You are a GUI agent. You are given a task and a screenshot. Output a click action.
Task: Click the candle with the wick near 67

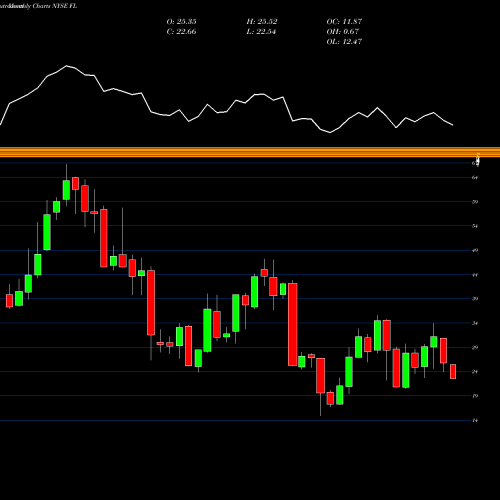click(x=66, y=190)
